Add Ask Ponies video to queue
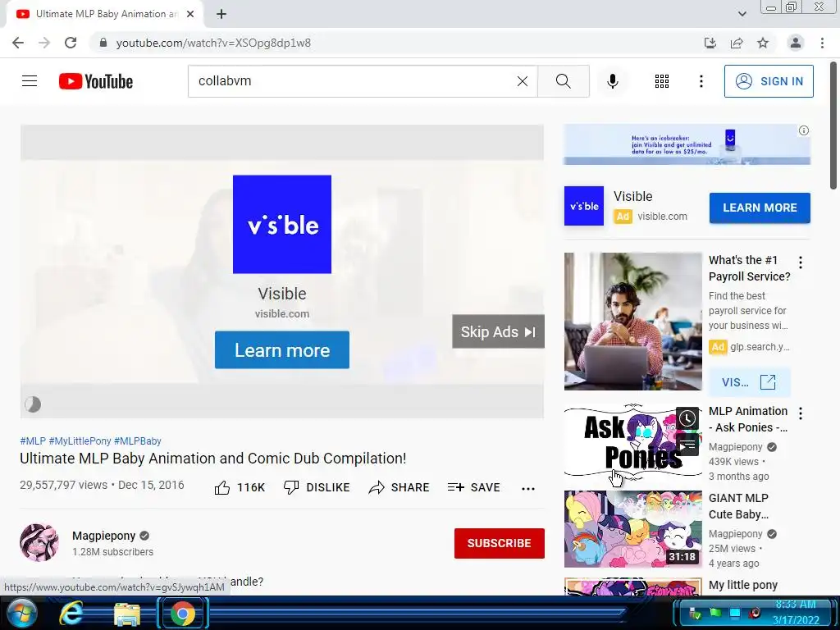 pyautogui.click(x=687, y=444)
